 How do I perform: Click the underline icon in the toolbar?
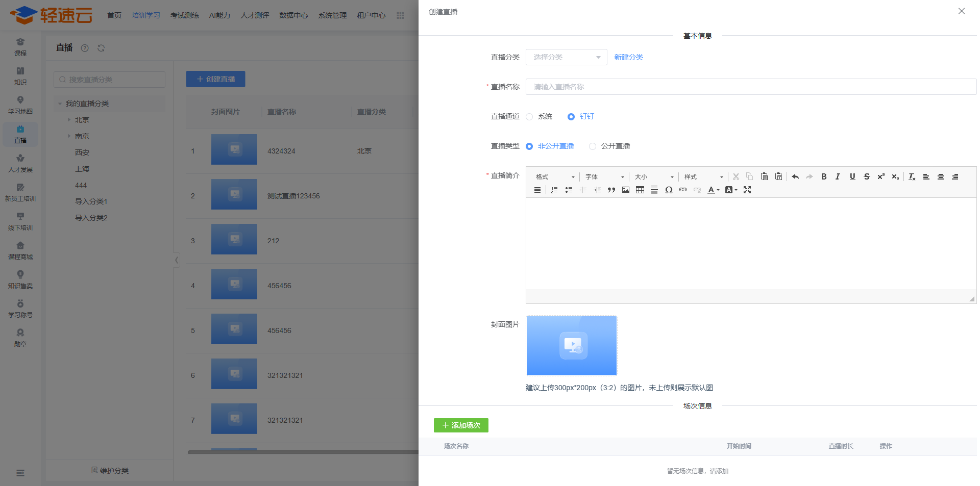[852, 176]
